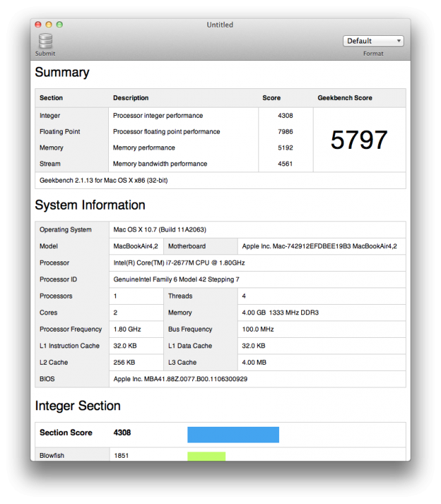441x504 pixels.
Task: Click the Geekbench Score column header
Action: coord(345,98)
